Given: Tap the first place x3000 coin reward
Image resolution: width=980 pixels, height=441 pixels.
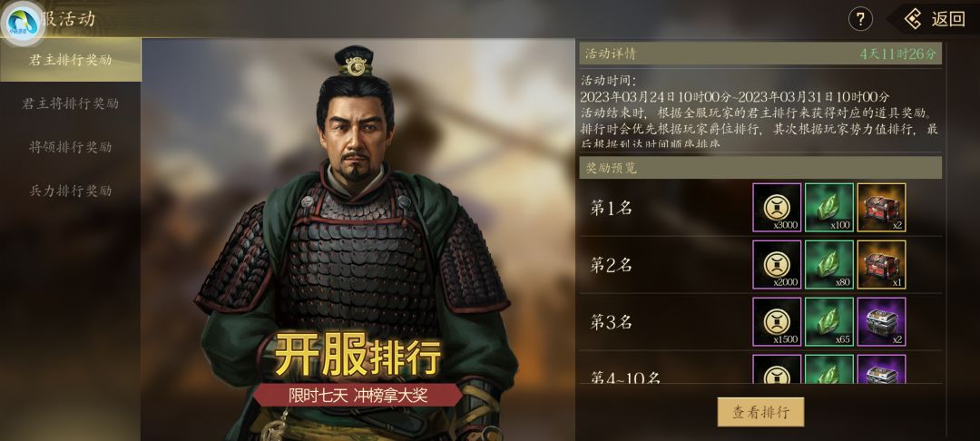Looking at the screenshot, I should tap(777, 208).
